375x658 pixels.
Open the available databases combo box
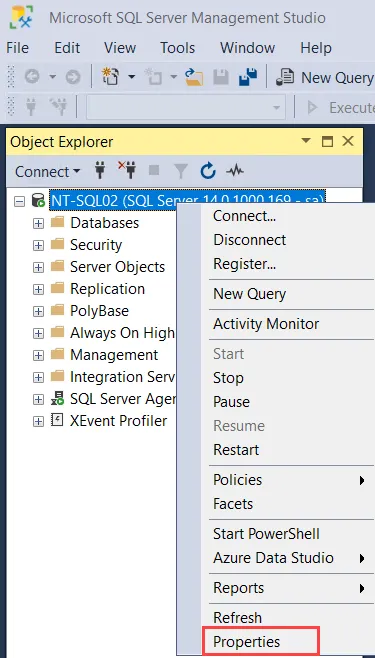185,108
